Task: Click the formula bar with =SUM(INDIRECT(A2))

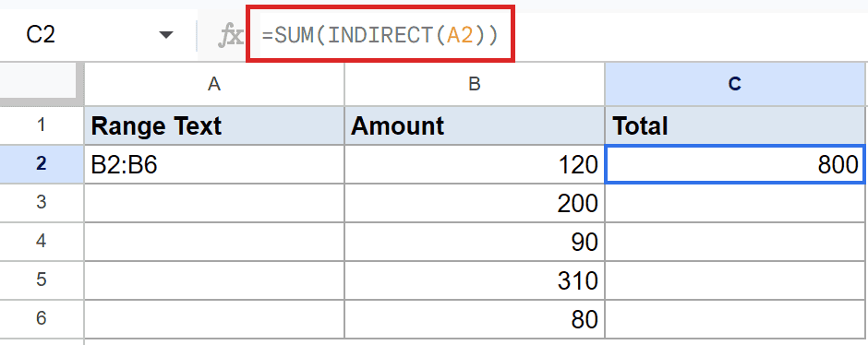Action: point(380,36)
